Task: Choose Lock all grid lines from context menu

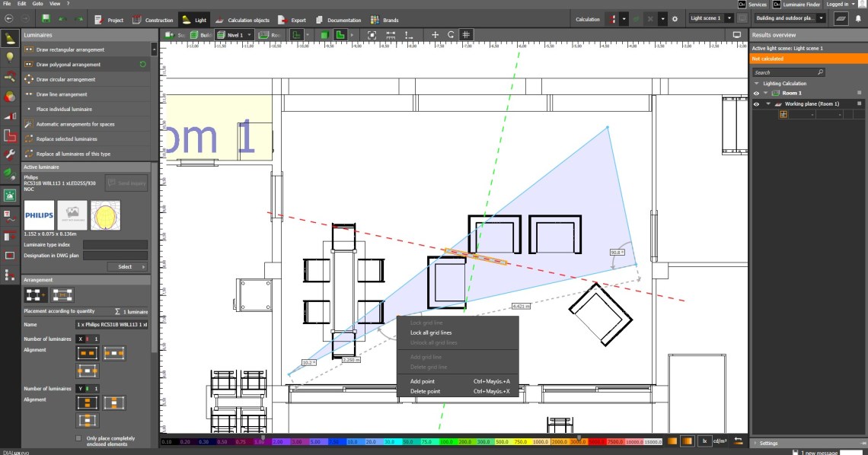Action: point(431,332)
